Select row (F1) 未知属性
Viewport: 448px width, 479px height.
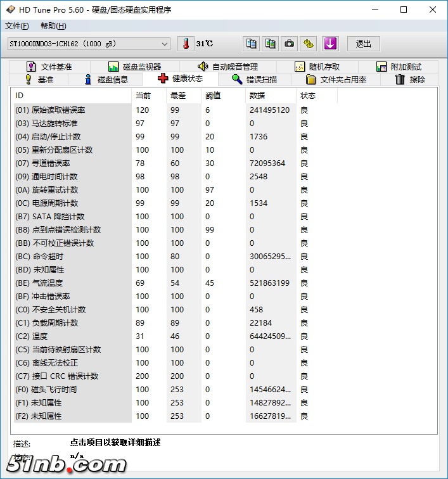(176, 402)
